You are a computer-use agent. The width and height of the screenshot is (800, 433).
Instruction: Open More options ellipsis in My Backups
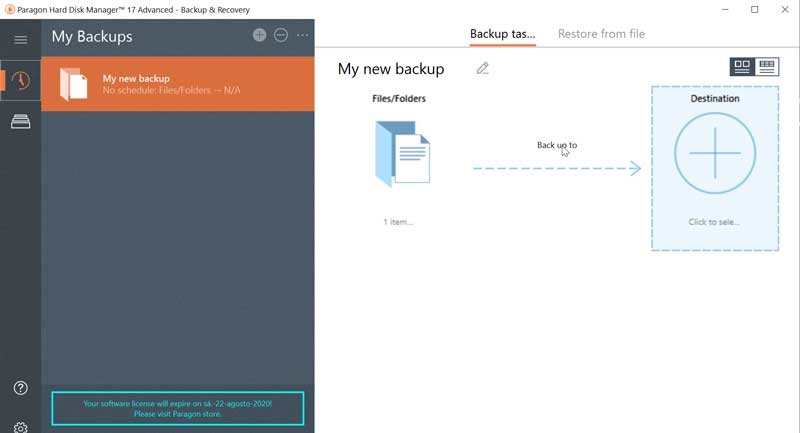[x=303, y=35]
